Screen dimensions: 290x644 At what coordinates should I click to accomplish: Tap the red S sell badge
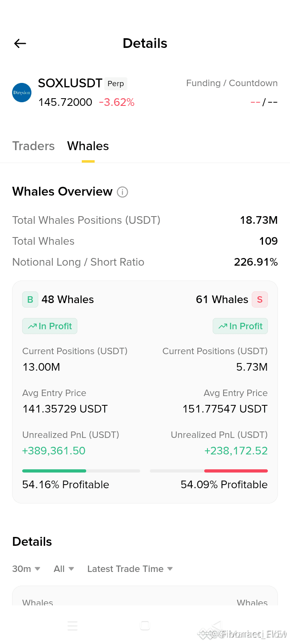[260, 299]
